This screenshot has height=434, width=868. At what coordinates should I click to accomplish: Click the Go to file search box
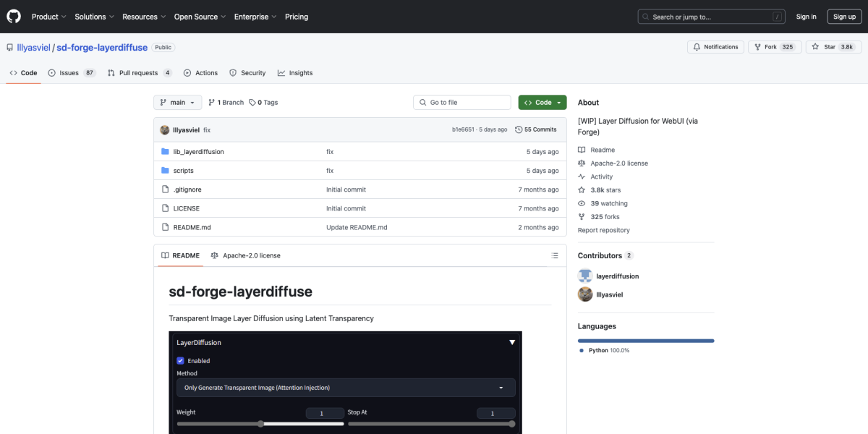tap(461, 102)
